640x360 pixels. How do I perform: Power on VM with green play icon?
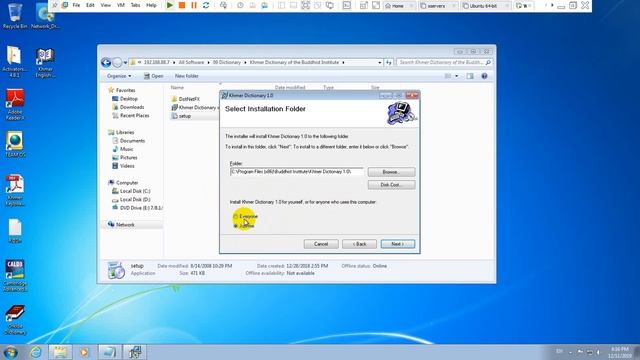(x=170, y=5)
